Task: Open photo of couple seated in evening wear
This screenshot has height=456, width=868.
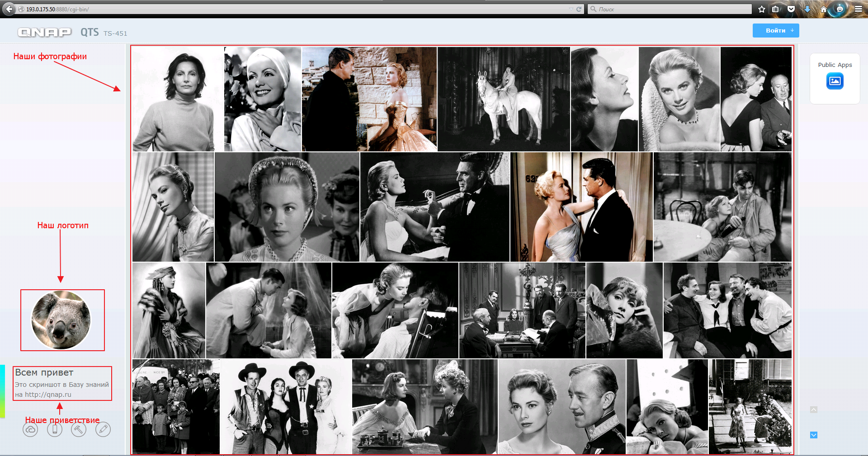Action: pyautogui.click(x=434, y=207)
